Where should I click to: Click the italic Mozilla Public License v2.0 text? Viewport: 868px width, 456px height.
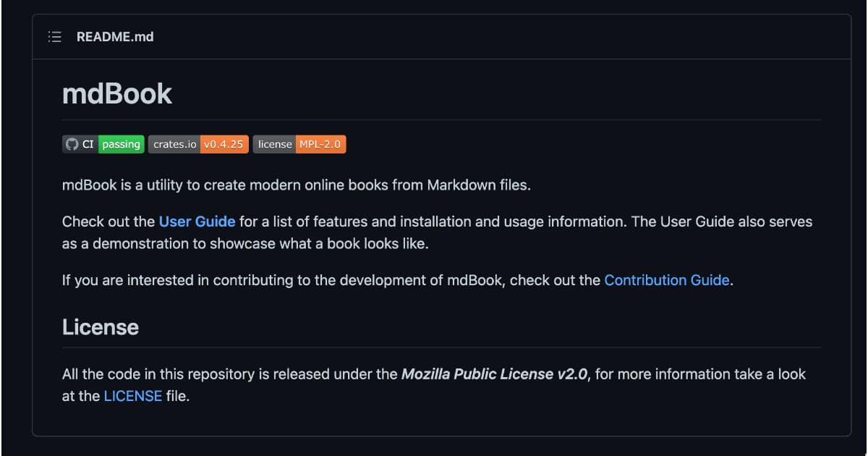[x=494, y=374]
